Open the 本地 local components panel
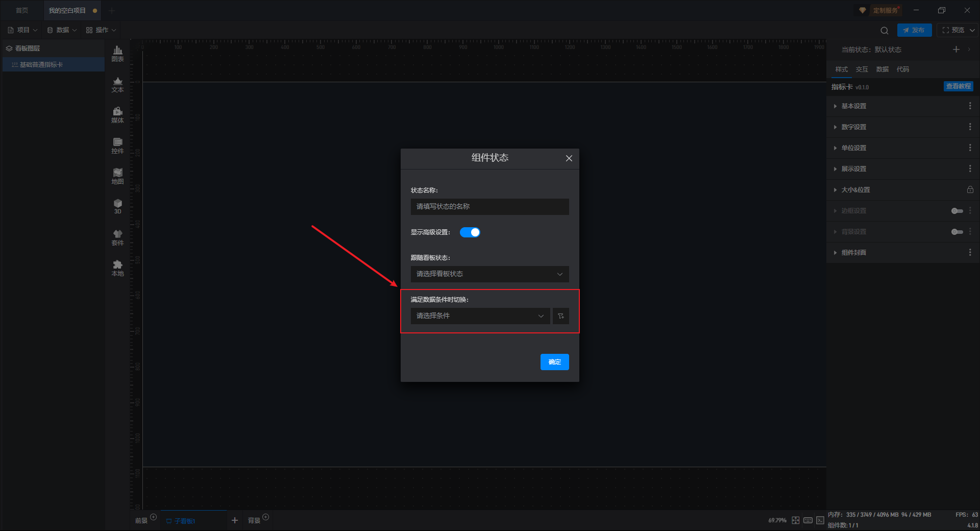The image size is (980, 531). click(117, 268)
